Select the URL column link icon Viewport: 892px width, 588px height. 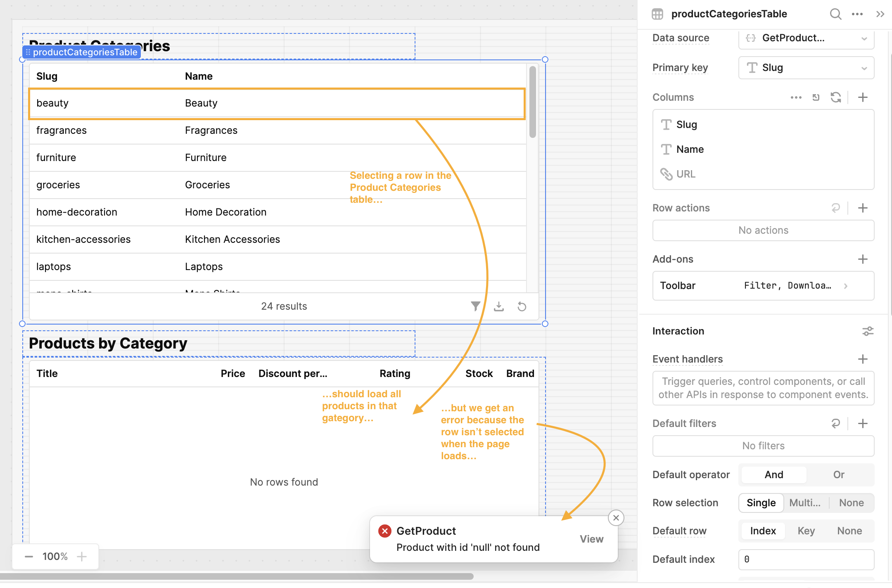click(x=666, y=174)
